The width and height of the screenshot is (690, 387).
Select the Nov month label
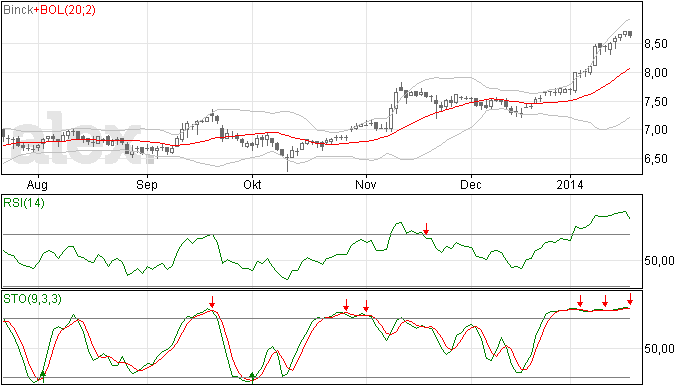pos(366,184)
